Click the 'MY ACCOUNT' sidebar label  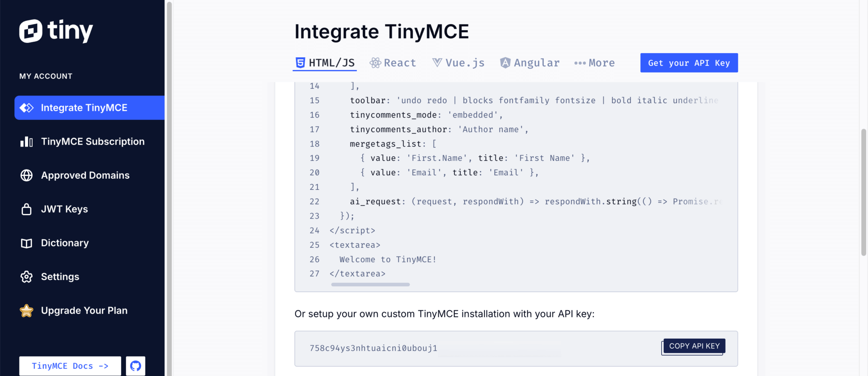tap(46, 76)
